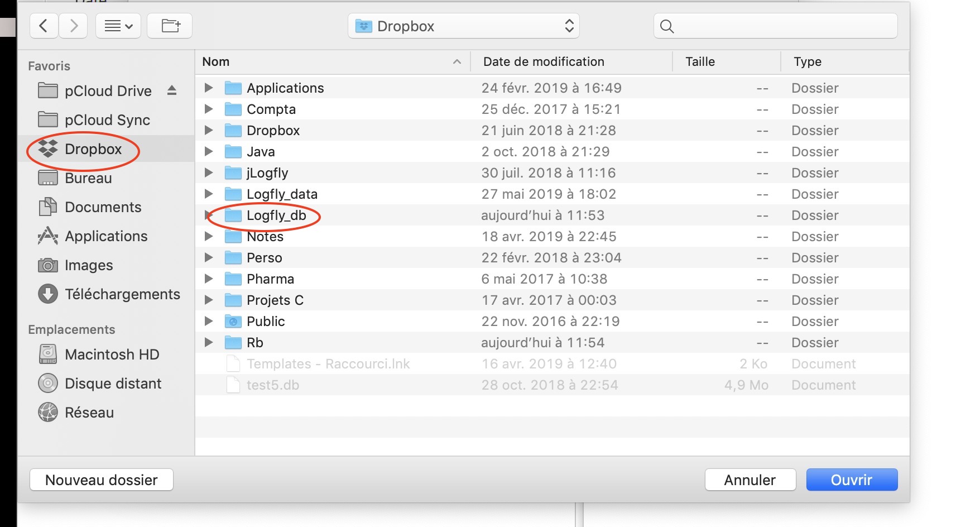This screenshot has width=980, height=527.
Task: Expand the Perso folder
Action: (209, 257)
